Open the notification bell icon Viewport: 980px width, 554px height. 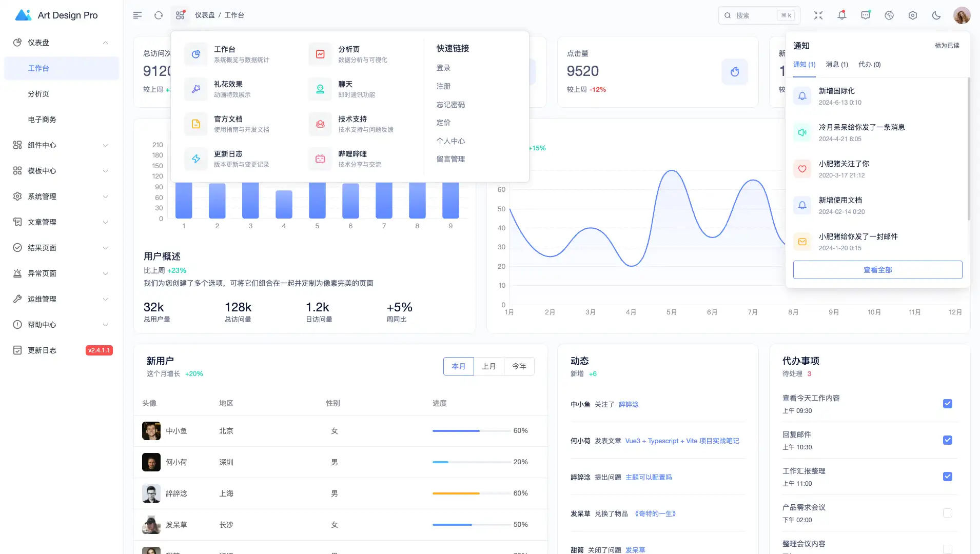point(842,15)
